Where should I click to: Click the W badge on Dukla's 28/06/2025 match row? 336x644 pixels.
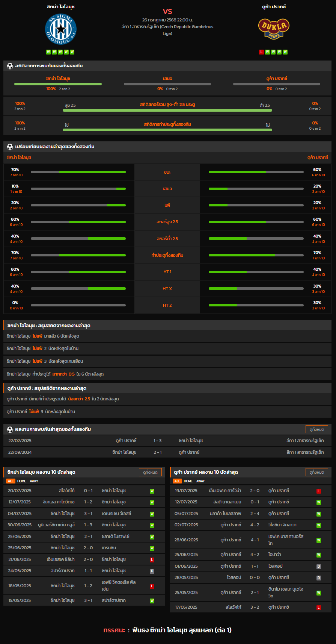point(319,540)
